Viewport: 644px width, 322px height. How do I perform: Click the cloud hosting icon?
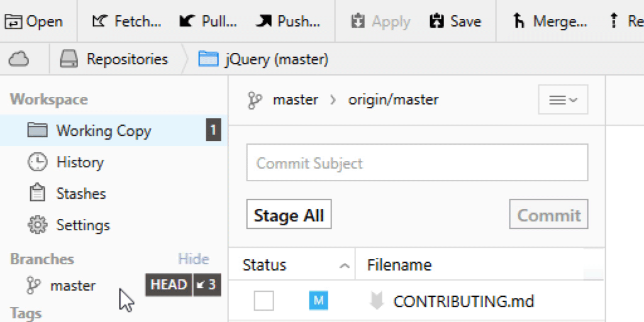click(x=19, y=60)
